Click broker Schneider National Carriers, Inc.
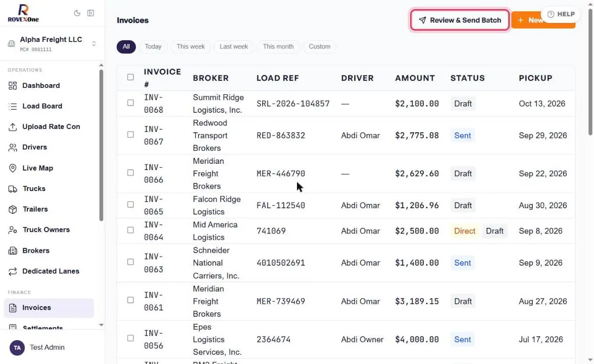Screen dimensions: 594x364 (x=216, y=263)
